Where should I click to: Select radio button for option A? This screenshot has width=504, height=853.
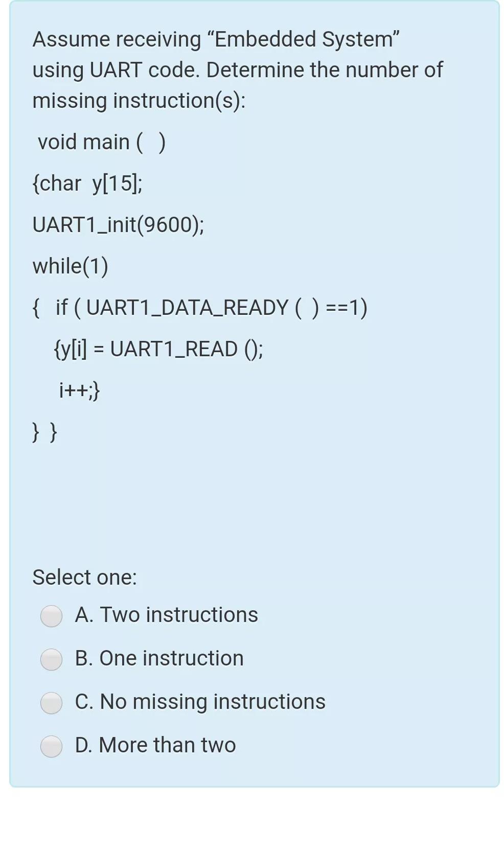click(51, 616)
